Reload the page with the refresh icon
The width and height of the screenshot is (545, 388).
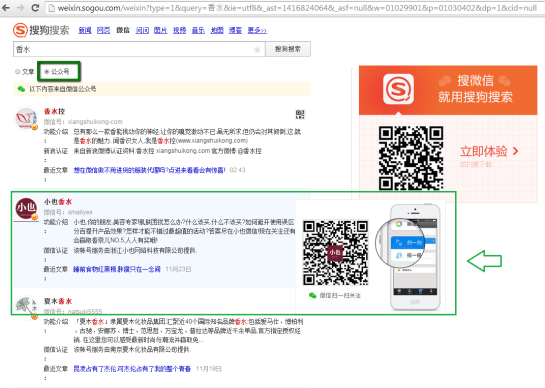(x=35, y=7)
